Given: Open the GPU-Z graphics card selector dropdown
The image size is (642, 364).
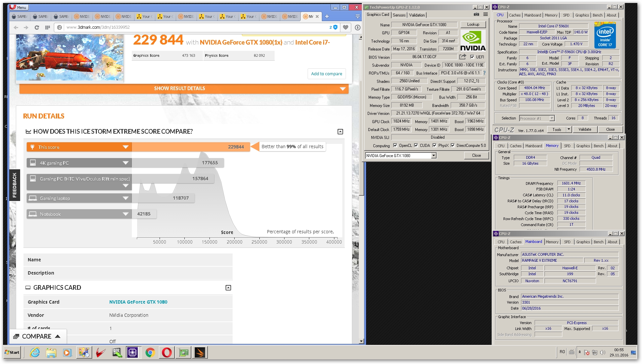Looking at the screenshot, I should tap(434, 155).
